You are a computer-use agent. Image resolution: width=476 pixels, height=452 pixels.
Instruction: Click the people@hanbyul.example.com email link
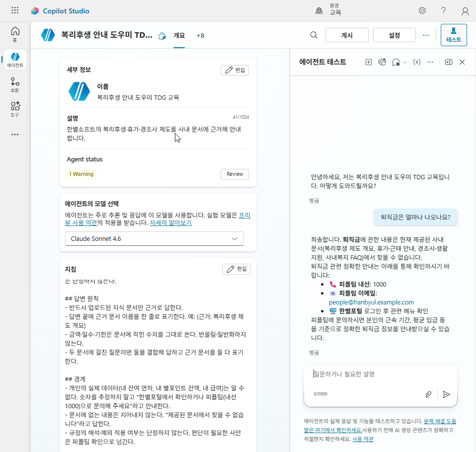pos(371,302)
